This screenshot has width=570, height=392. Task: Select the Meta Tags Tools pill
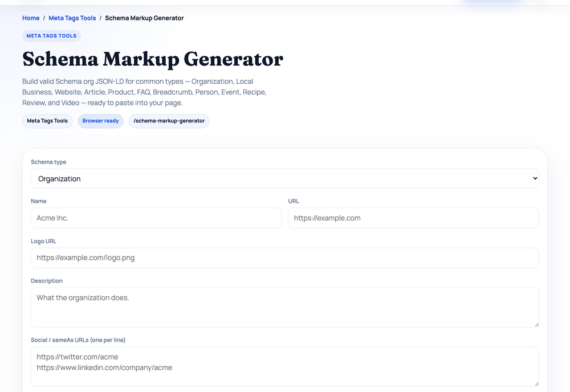[47, 121]
